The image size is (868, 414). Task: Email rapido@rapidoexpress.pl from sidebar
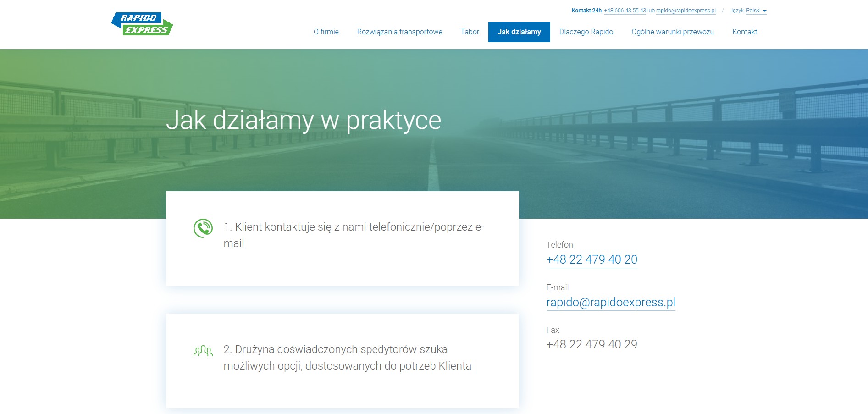pos(611,302)
